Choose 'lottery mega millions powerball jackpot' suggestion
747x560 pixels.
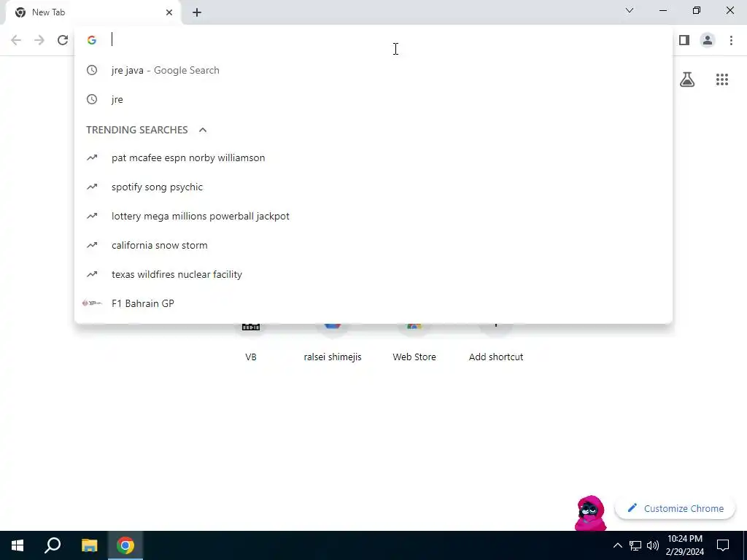point(373,216)
